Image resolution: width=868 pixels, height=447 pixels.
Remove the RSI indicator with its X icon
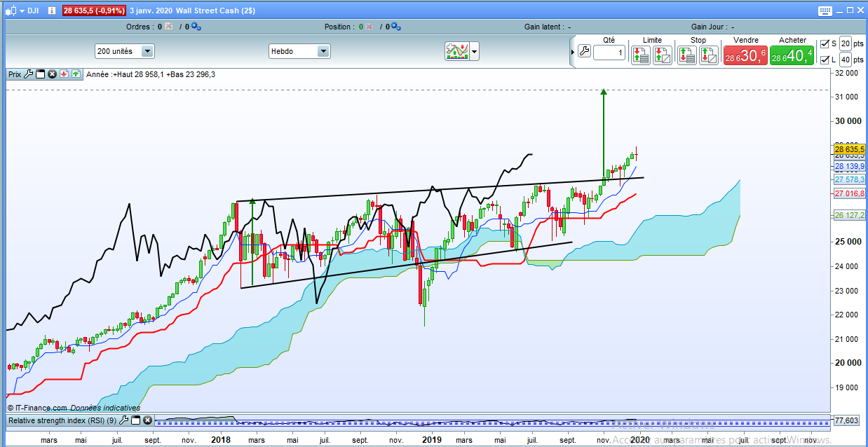(148, 420)
